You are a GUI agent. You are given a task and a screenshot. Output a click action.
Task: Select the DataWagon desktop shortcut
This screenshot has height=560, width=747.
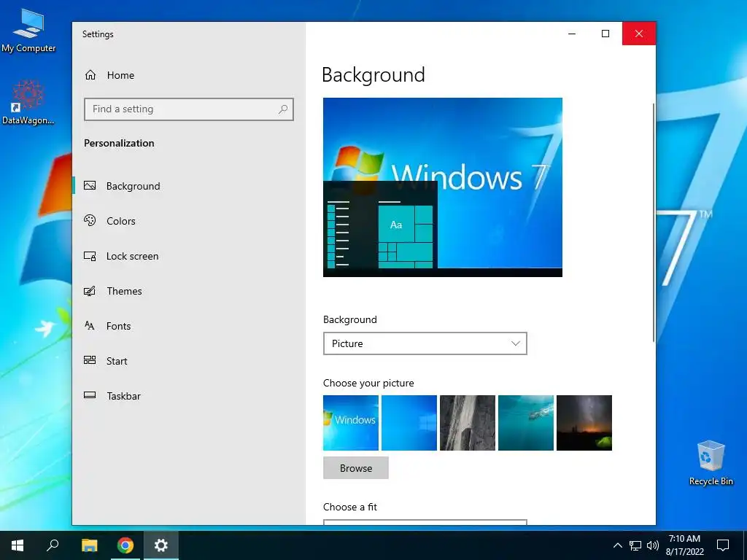click(28, 102)
